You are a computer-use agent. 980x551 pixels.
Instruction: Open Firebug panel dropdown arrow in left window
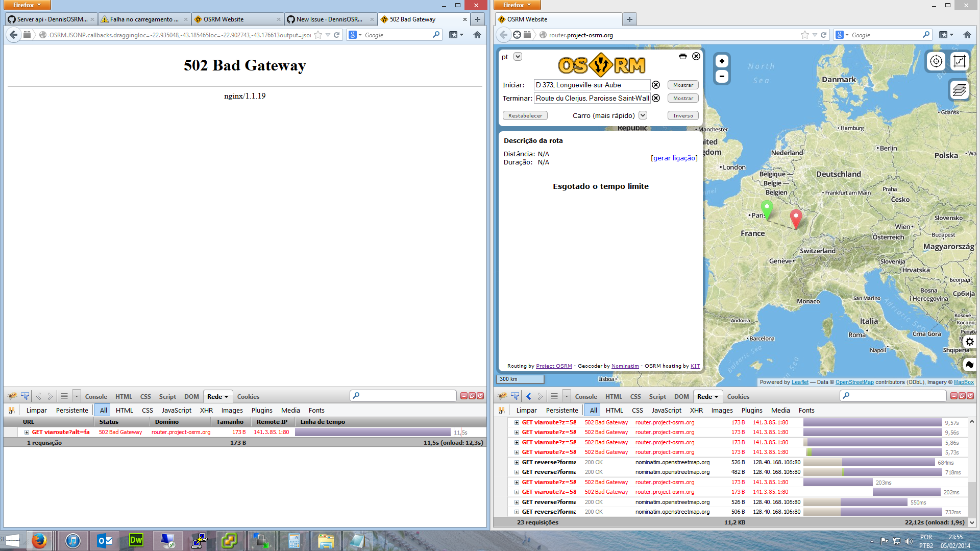pyautogui.click(x=77, y=396)
